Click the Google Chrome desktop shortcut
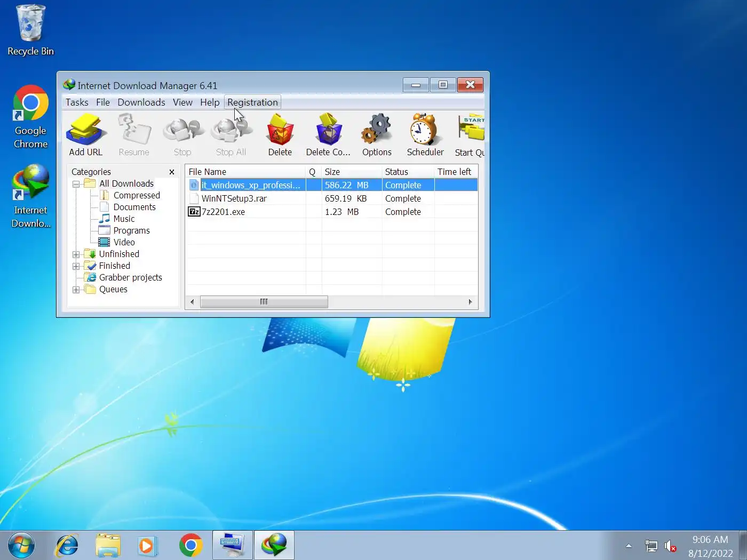The width and height of the screenshot is (747, 560). 30,116
